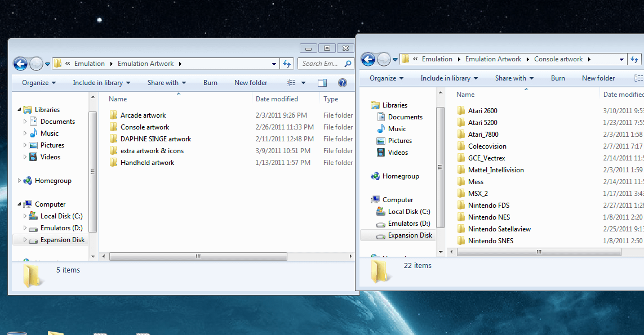The width and height of the screenshot is (644, 335).
Task: Open the Share with menu in right window
Action: (514, 78)
